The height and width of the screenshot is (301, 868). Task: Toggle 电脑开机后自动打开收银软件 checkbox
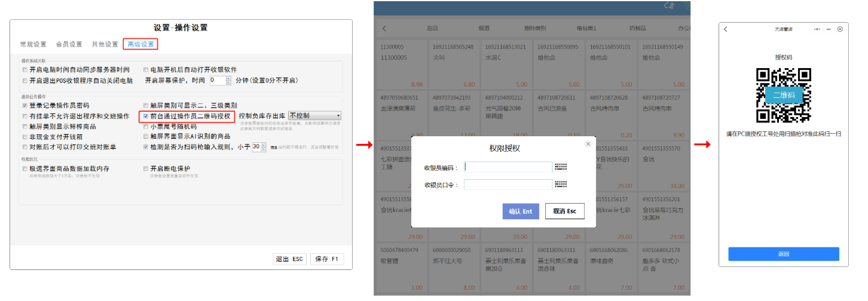(146, 70)
